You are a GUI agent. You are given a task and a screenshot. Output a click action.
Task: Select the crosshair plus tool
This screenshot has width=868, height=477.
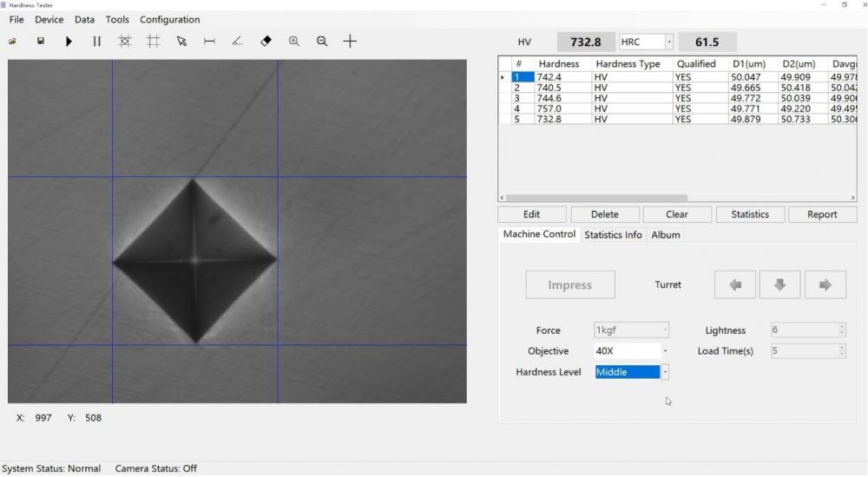(350, 42)
